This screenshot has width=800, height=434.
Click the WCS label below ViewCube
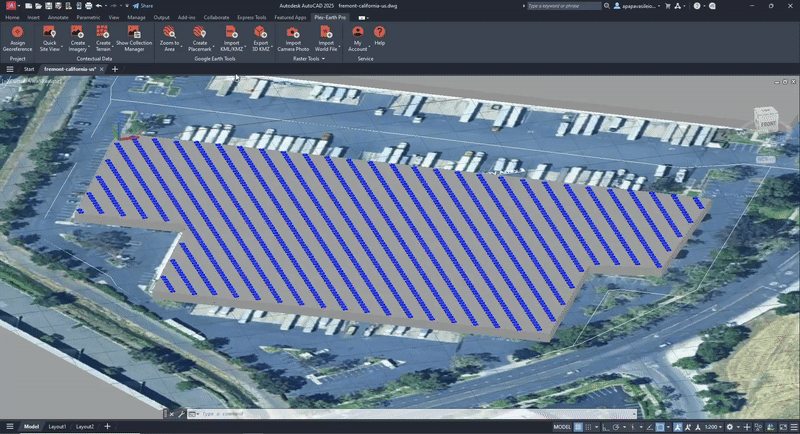tap(765, 160)
